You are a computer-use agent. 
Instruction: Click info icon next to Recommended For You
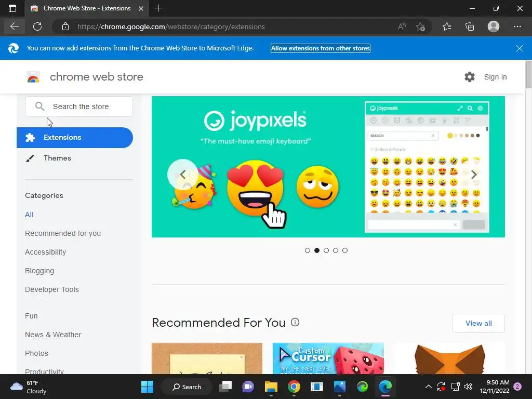pyautogui.click(x=295, y=322)
